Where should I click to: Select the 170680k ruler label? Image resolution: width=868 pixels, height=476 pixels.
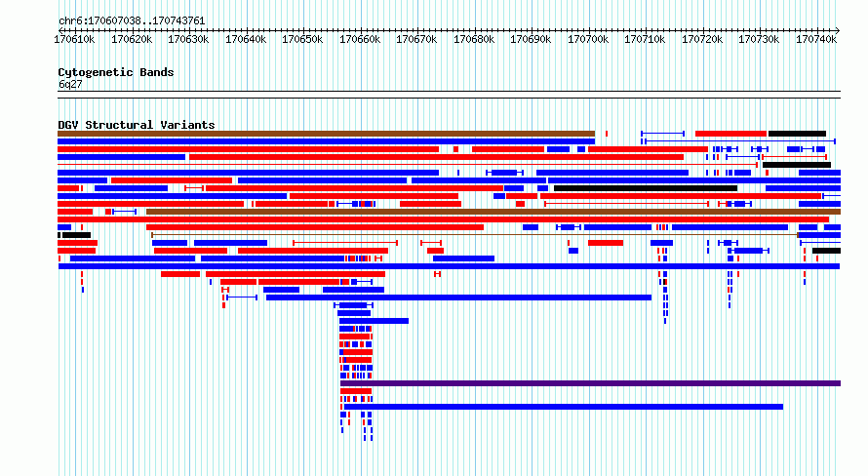(x=474, y=39)
